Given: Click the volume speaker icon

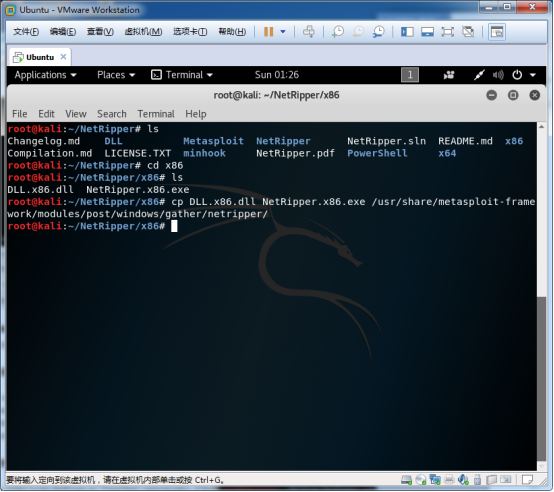Looking at the screenshot, I should [x=498, y=75].
